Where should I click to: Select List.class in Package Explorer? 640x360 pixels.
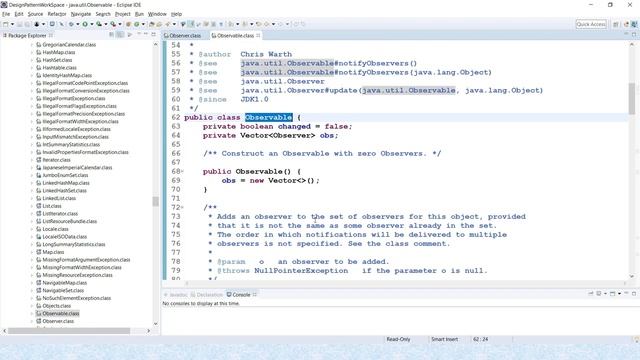pos(51,206)
